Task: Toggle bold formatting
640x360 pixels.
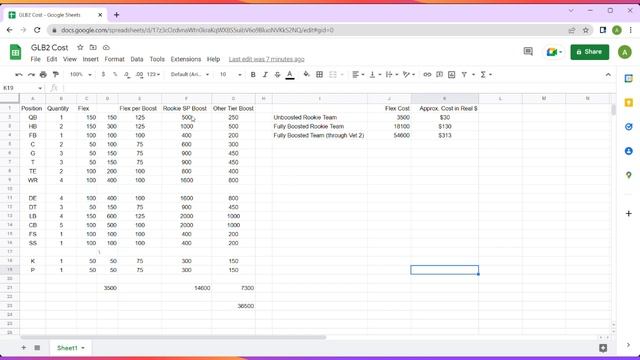Action: point(253,75)
